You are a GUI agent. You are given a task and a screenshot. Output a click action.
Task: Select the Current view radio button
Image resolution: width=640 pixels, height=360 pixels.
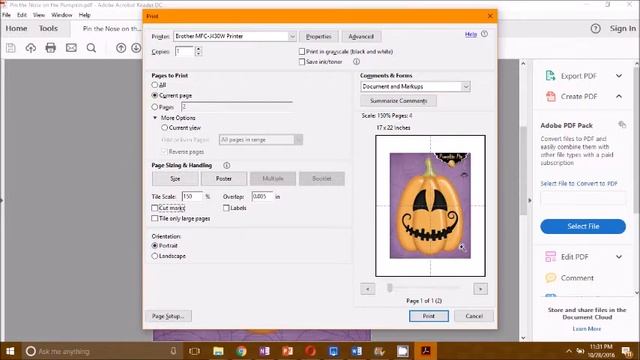[164, 128]
